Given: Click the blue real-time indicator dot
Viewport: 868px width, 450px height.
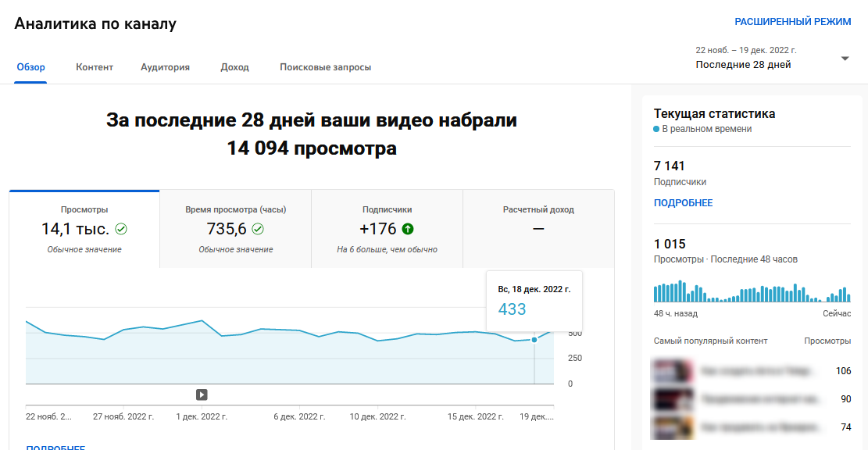Looking at the screenshot, I should coord(656,129).
